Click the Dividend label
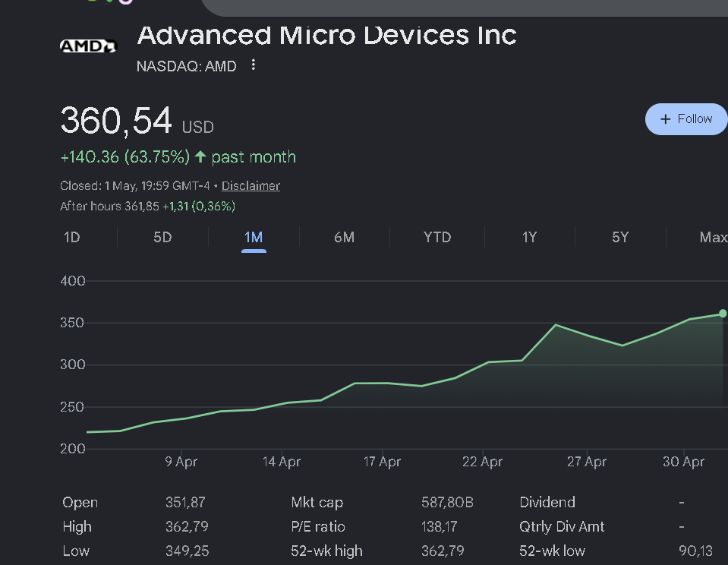The height and width of the screenshot is (565, 728). click(x=547, y=502)
